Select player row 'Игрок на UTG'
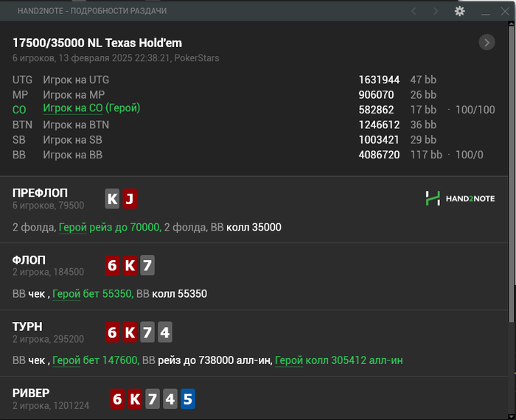This screenshot has height=420, width=516. pos(76,80)
